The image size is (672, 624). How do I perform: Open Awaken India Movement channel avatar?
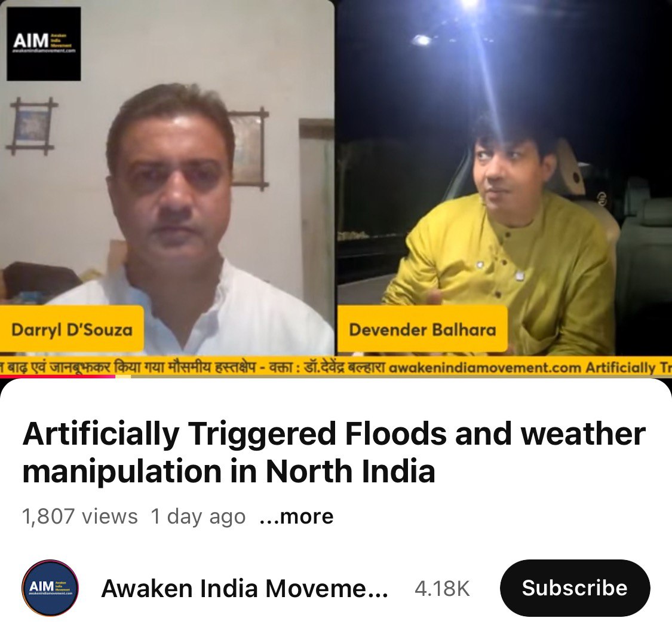coord(50,588)
